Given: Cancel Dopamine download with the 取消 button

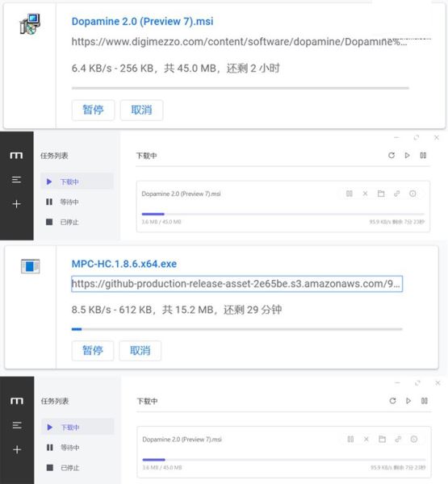Looking at the screenshot, I should coord(141,110).
